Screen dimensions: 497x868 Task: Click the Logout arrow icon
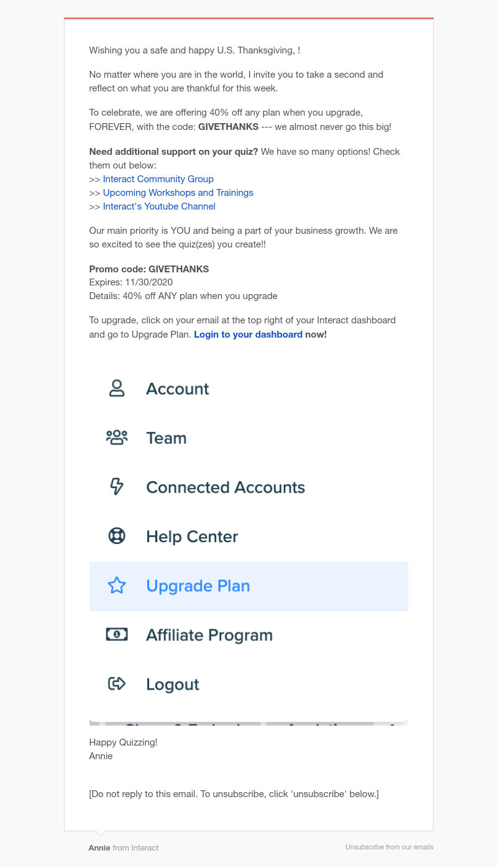pyautogui.click(x=117, y=684)
